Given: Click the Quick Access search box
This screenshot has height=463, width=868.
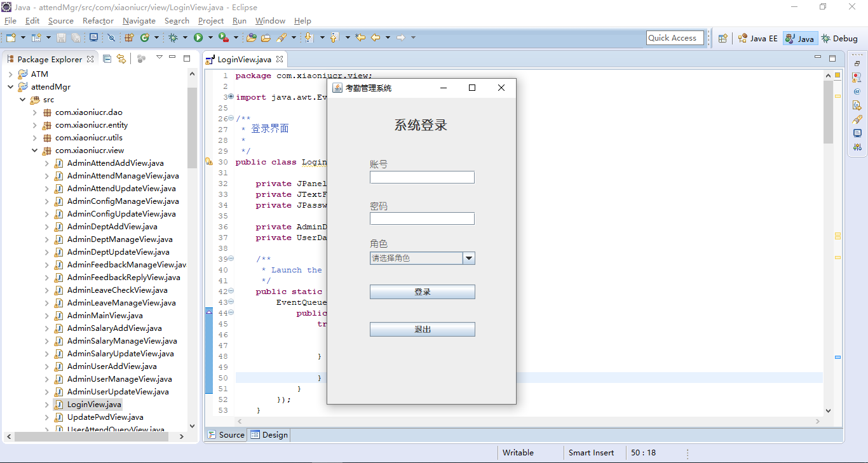Looking at the screenshot, I should [675, 38].
